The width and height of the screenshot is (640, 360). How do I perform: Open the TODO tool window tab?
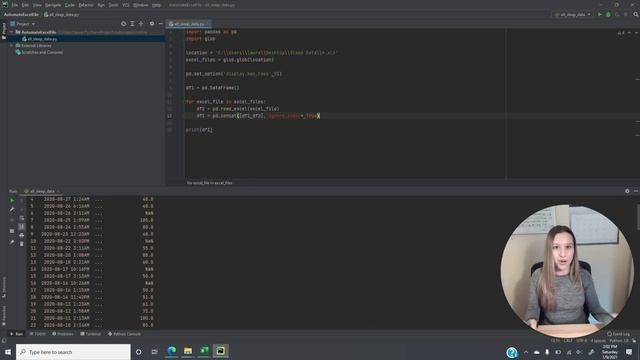pos(38,334)
